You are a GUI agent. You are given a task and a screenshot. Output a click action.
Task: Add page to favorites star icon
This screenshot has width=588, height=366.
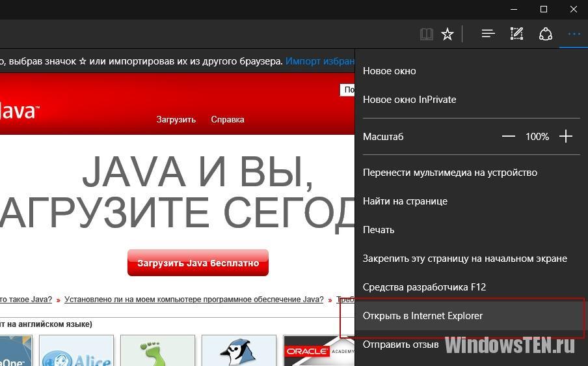point(447,34)
